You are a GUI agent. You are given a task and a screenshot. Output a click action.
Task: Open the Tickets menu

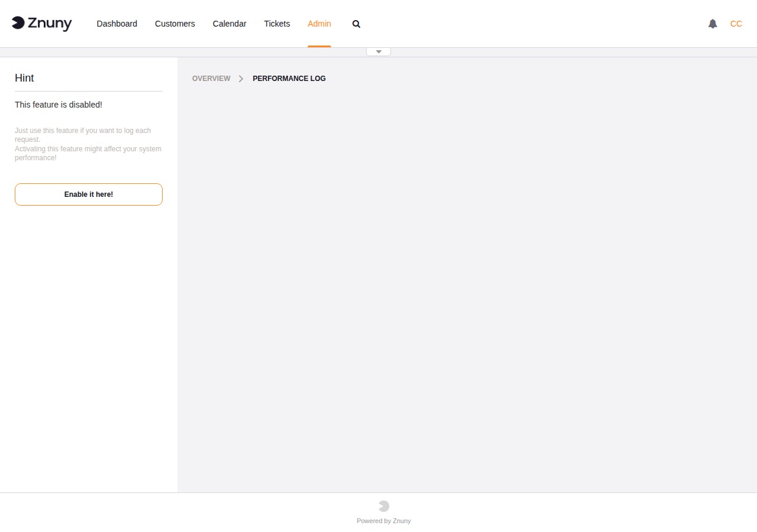click(277, 24)
